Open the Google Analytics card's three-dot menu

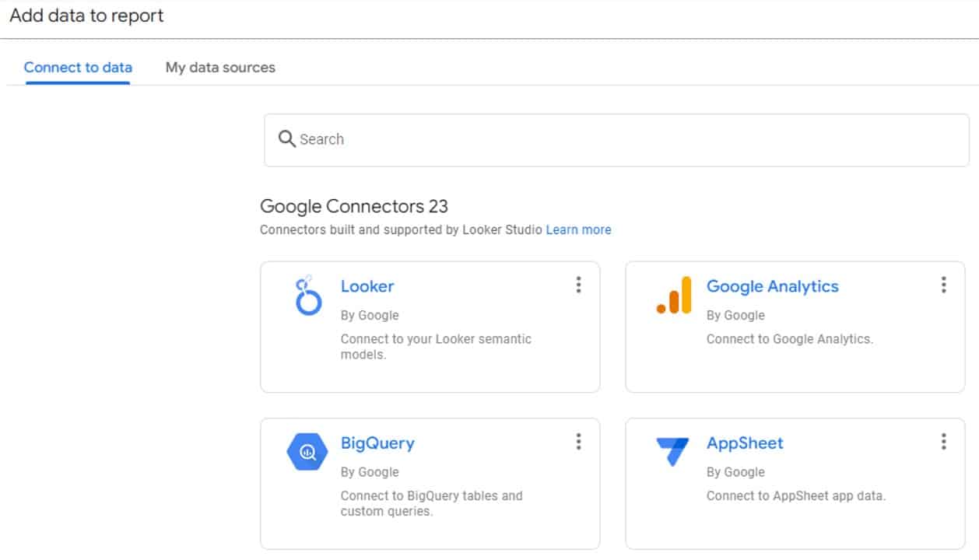coord(943,285)
